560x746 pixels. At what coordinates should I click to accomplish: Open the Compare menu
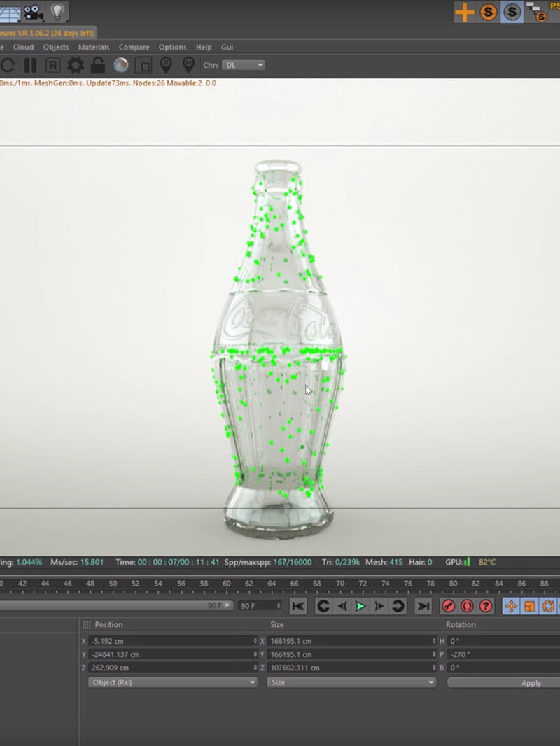point(134,47)
